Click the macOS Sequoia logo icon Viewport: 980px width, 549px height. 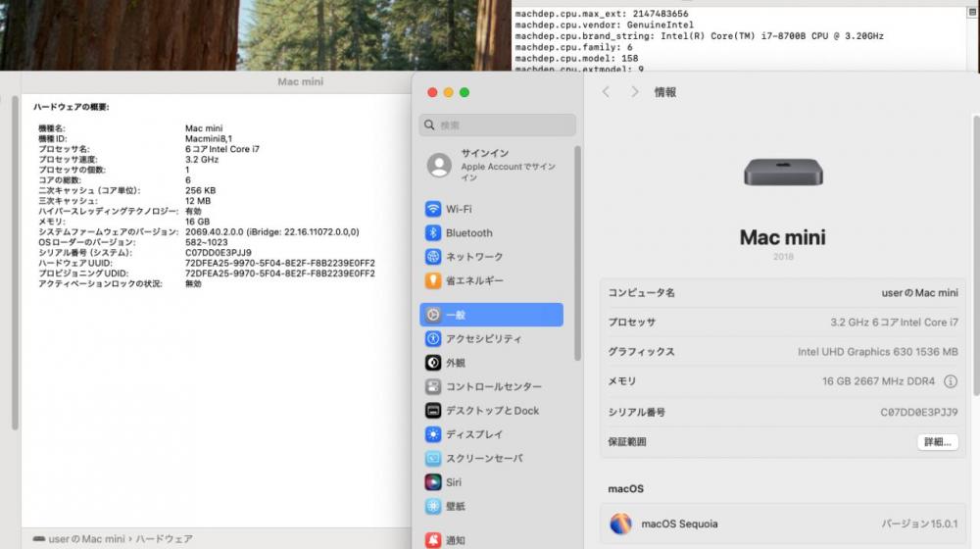point(620,524)
